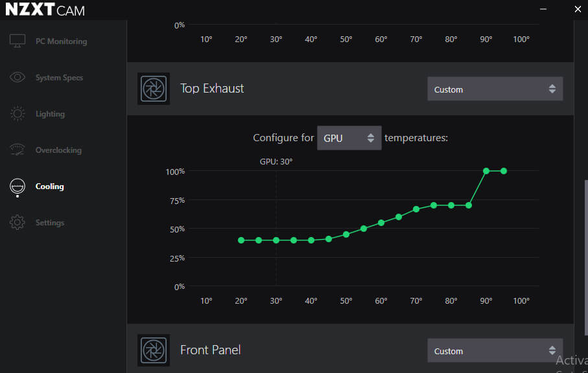Open the GPU temperature source dropdown
The image size is (588, 373).
[349, 138]
